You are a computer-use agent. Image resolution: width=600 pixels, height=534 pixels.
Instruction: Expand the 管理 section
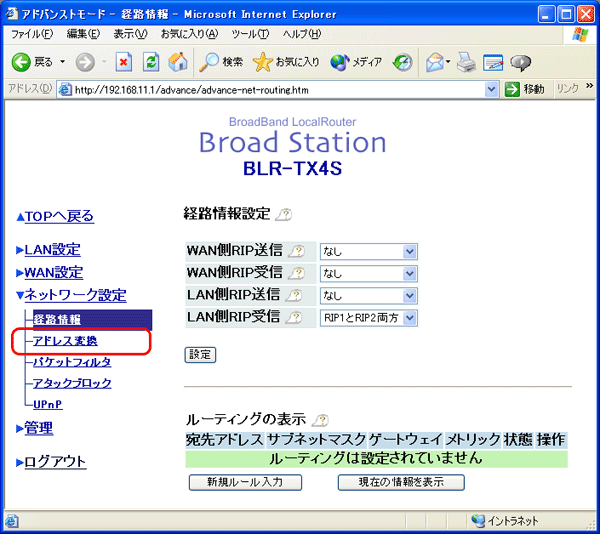pyautogui.click(x=39, y=428)
